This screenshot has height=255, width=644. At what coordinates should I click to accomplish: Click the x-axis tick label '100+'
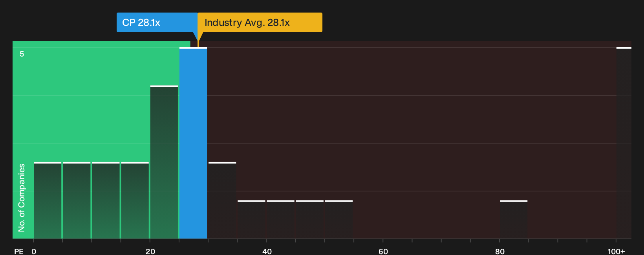click(616, 251)
